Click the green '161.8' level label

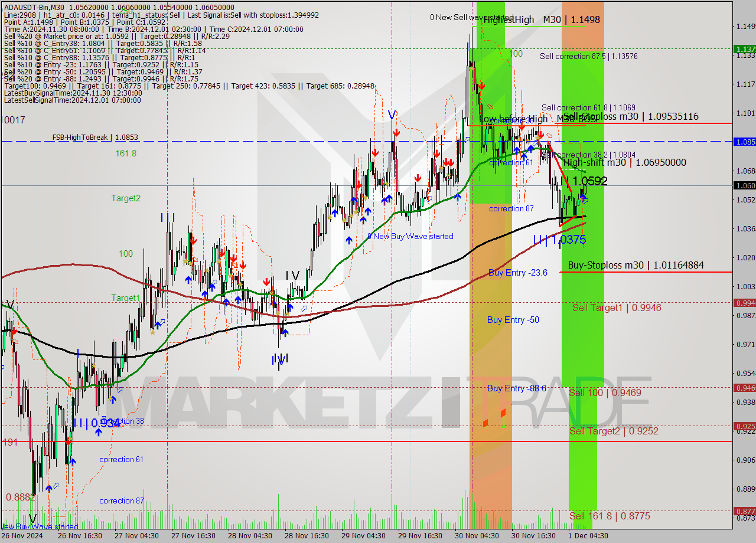coord(126,153)
